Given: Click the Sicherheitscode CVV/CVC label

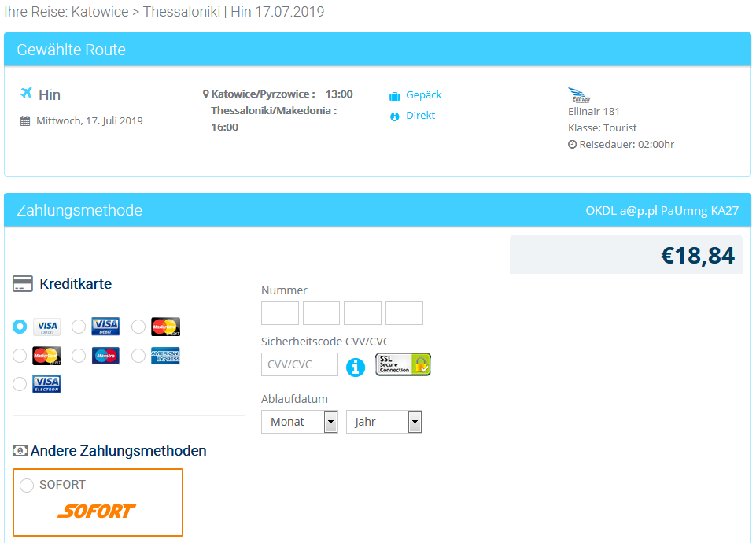Looking at the screenshot, I should click(x=326, y=342).
